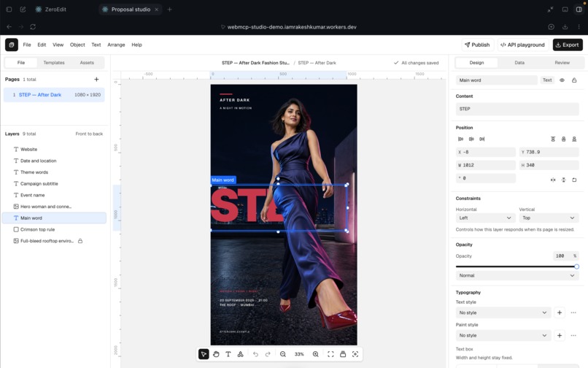Toggle Main word layer visibility eye
Image resolution: width=588 pixels, height=368 pixels.
(x=562, y=80)
